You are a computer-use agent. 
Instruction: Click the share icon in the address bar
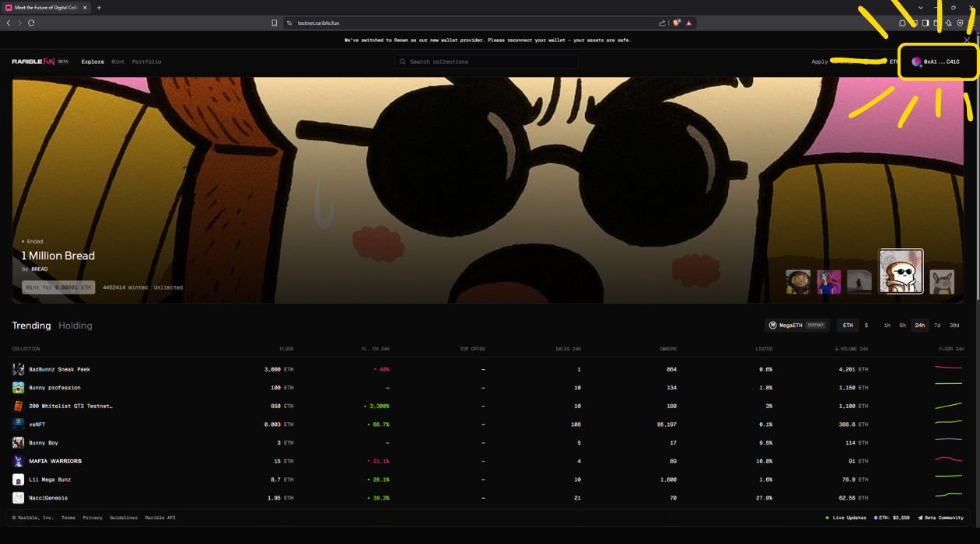point(662,23)
